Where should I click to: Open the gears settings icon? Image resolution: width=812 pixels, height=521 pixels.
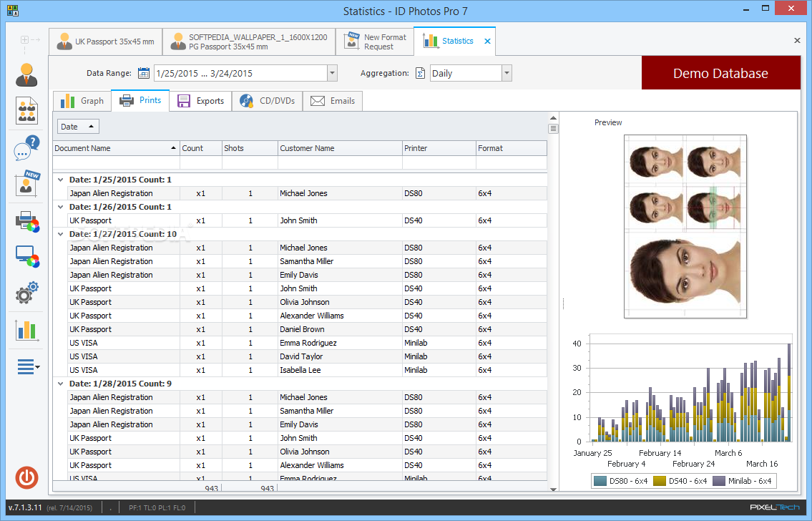point(27,293)
